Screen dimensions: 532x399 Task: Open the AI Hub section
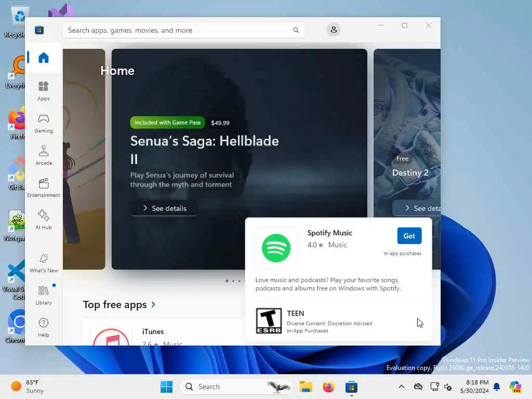tap(44, 220)
